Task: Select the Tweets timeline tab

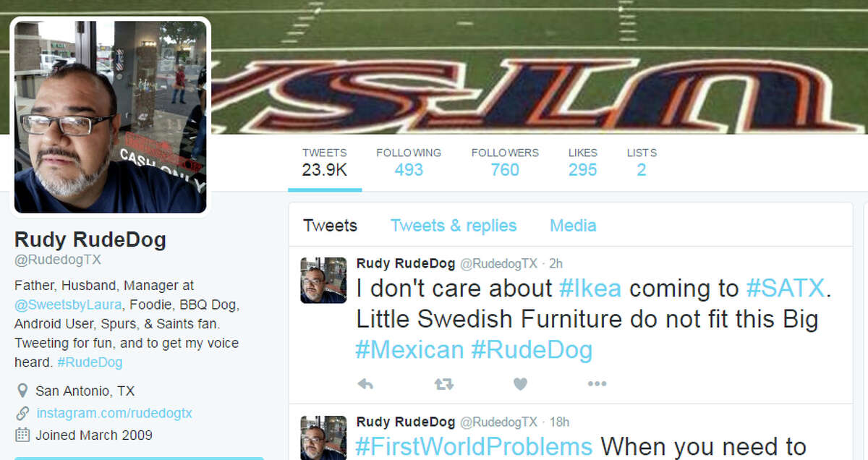Action: (x=330, y=226)
